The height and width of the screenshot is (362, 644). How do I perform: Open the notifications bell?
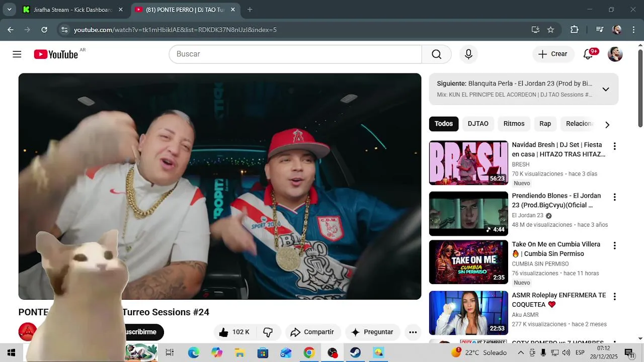pyautogui.click(x=588, y=54)
